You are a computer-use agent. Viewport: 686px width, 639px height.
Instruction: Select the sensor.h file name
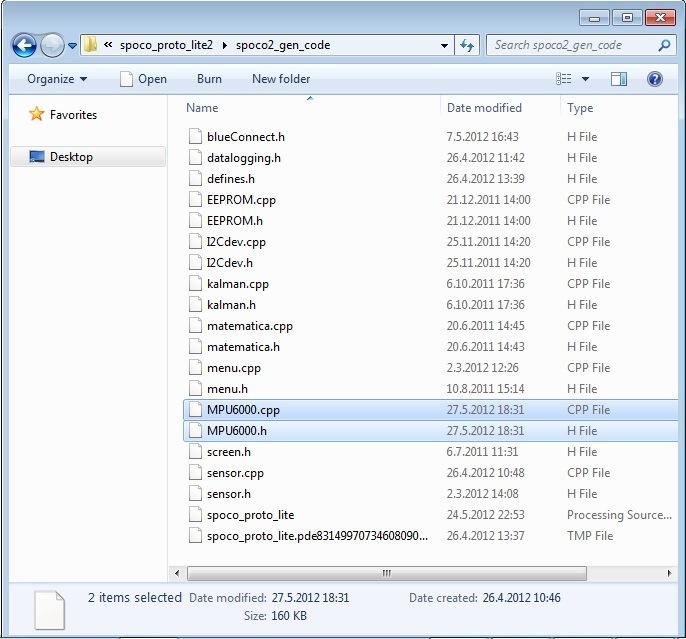pos(229,494)
